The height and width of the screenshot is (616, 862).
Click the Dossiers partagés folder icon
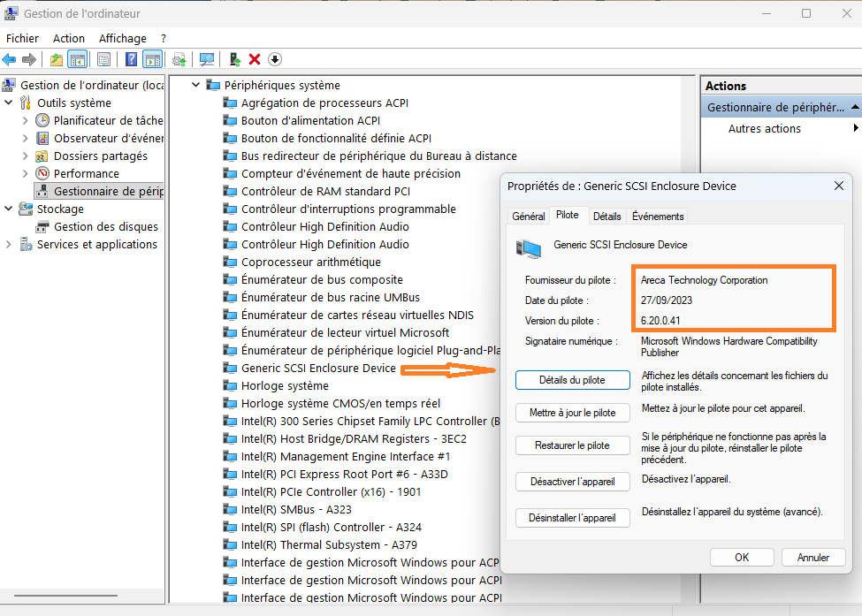coord(42,156)
